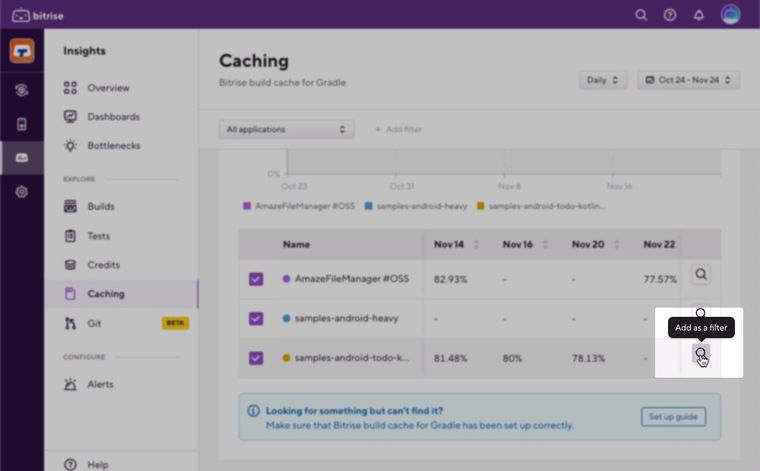Image resolution: width=760 pixels, height=471 pixels.
Task: Click the Bottlenecks bulb icon
Action: (x=70, y=145)
